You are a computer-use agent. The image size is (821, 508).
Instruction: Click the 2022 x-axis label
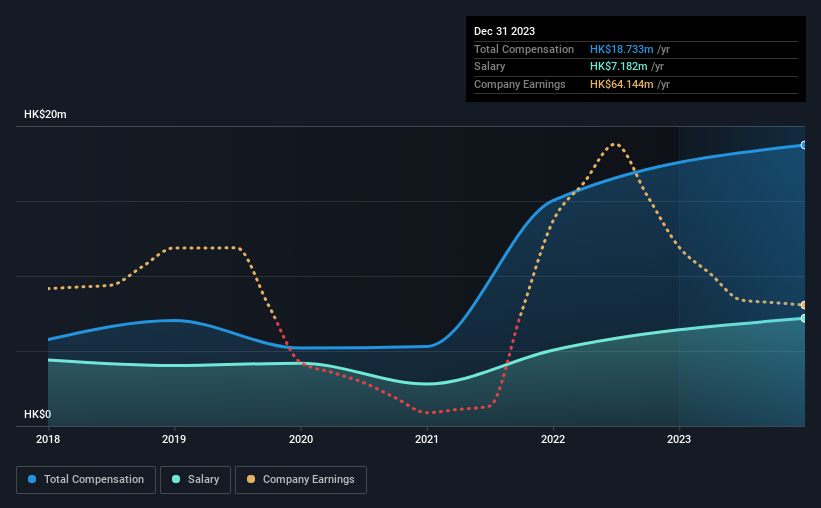[553, 439]
